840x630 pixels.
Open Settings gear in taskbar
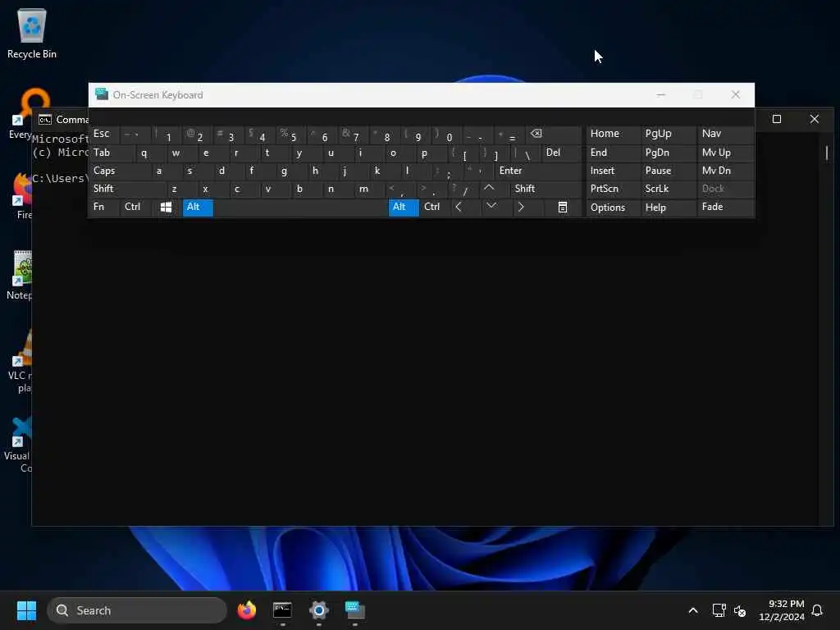pyautogui.click(x=319, y=610)
